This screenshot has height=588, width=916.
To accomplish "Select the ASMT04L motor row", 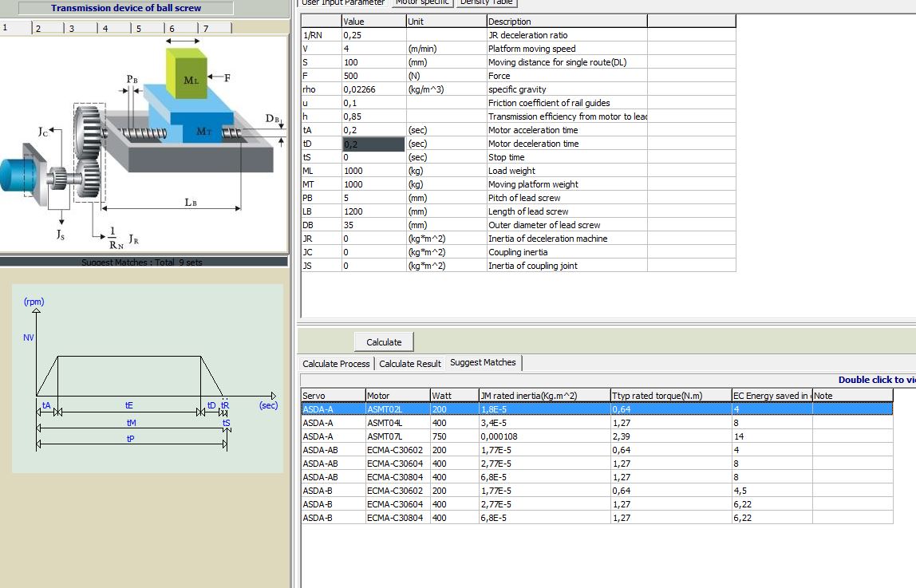I will coord(597,423).
